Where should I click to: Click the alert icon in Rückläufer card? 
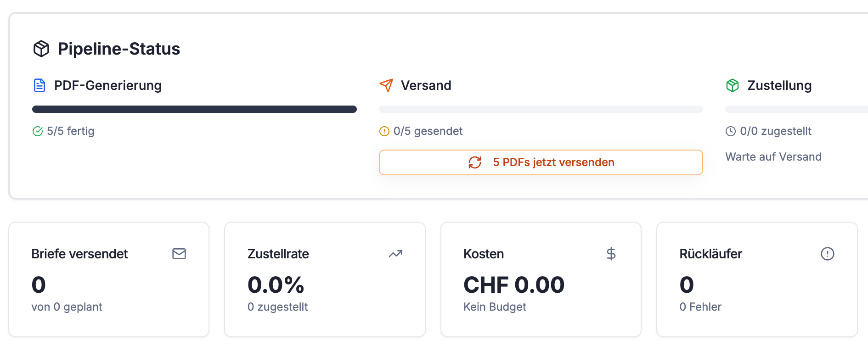827,254
